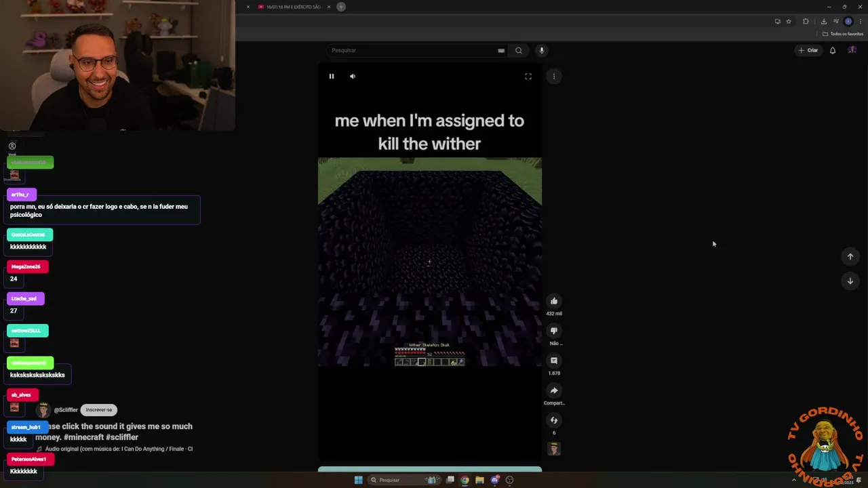
Task: Open Todos os favoritos bookmarks folder
Action: (843, 34)
